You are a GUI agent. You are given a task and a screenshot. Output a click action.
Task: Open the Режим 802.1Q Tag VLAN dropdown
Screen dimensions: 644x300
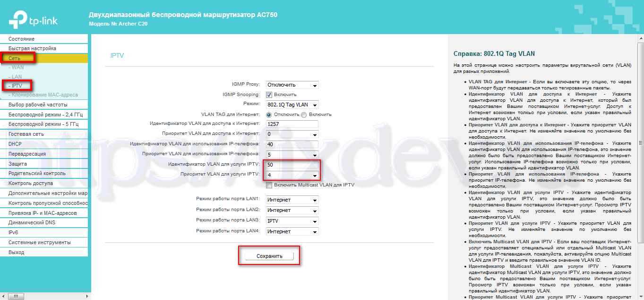[x=292, y=105]
